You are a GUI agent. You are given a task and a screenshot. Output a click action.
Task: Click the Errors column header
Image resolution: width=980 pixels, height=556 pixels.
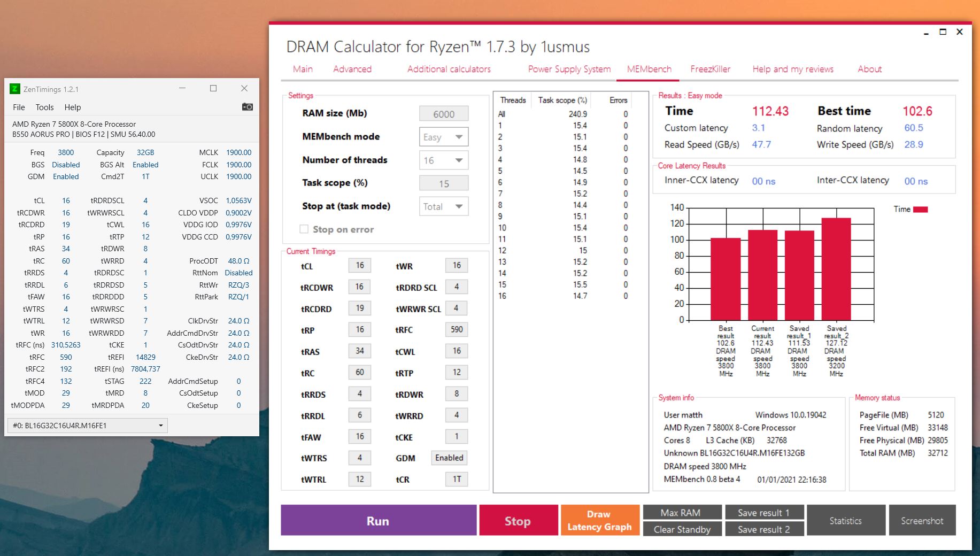619,100
